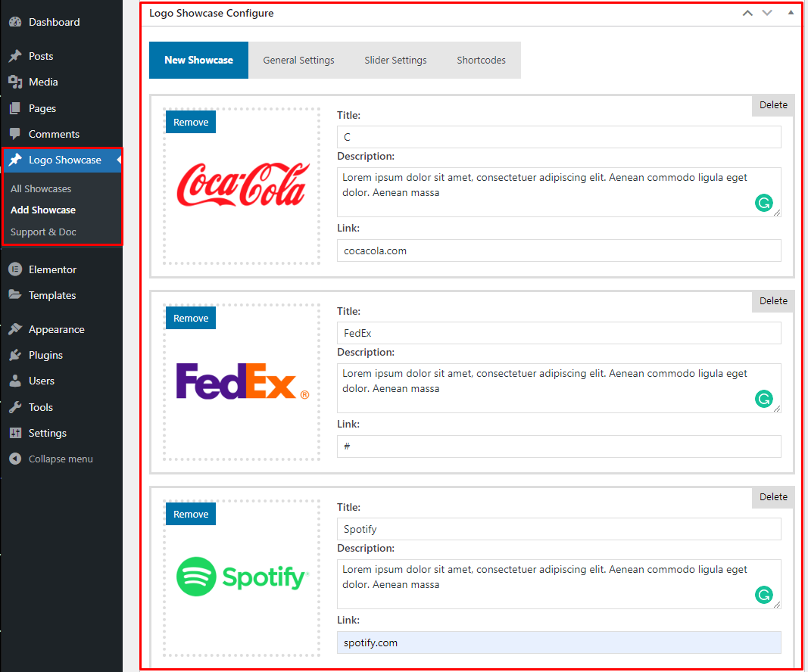Click the Comments bubble icon
This screenshot has width=808, height=672.
pos(15,134)
